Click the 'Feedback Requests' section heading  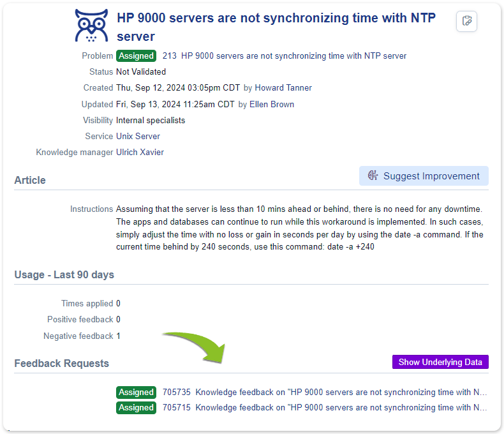point(61,363)
